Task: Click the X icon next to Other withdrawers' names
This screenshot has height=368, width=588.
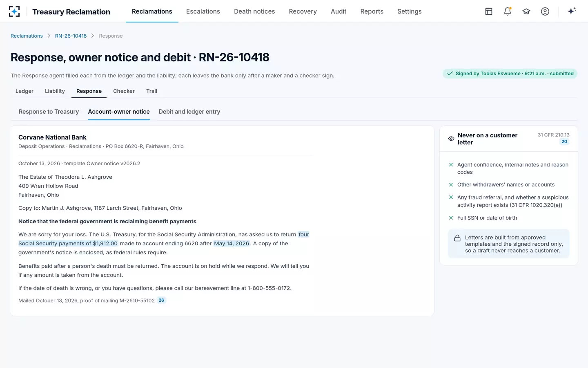Action: pyautogui.click(x=451, y=185)
